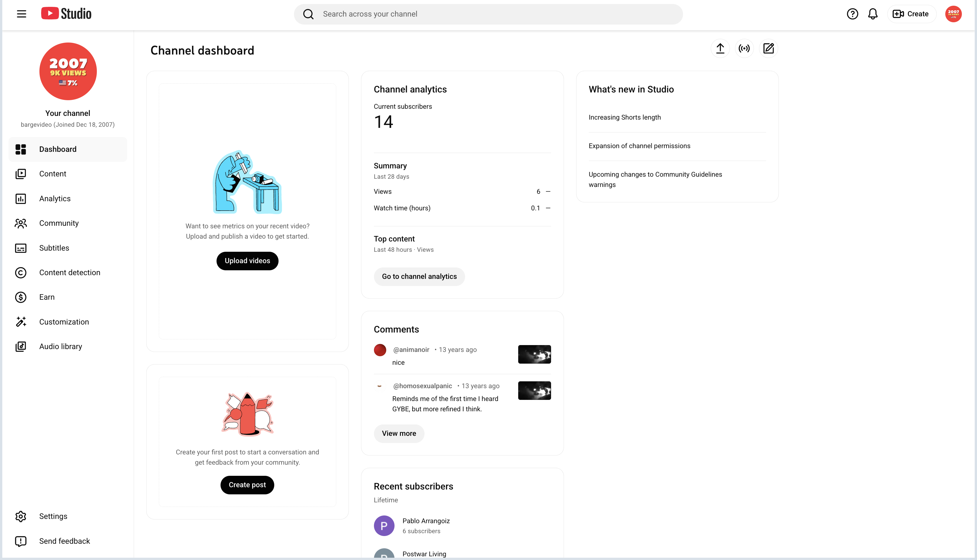Screen dimensions: 977x560
Task: Click the upload videos arrow icon
Action: (720, 49)
